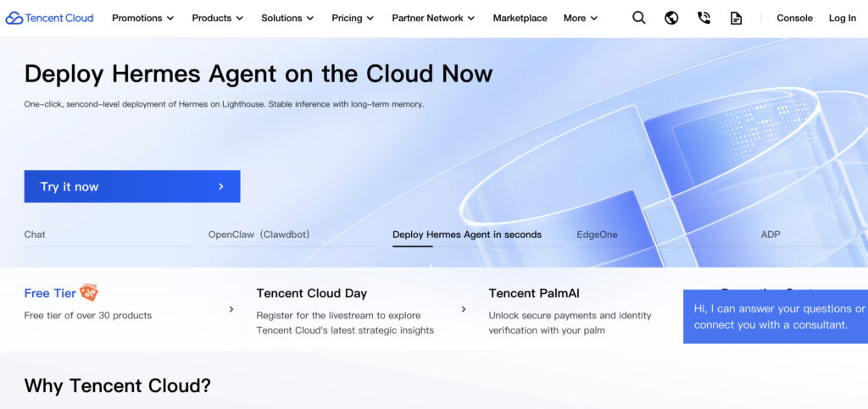Expand the Products menu

click(218, 19)
